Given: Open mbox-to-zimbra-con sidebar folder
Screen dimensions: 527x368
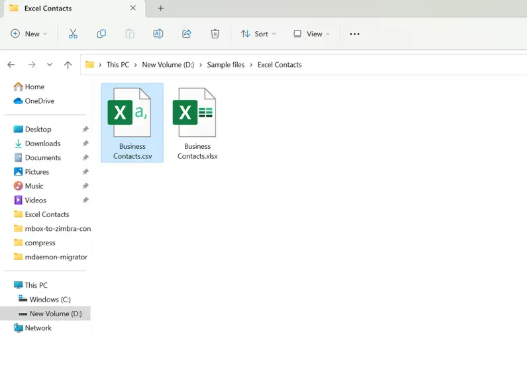Looking at the screenshot, I should click(x=52, y=229).
